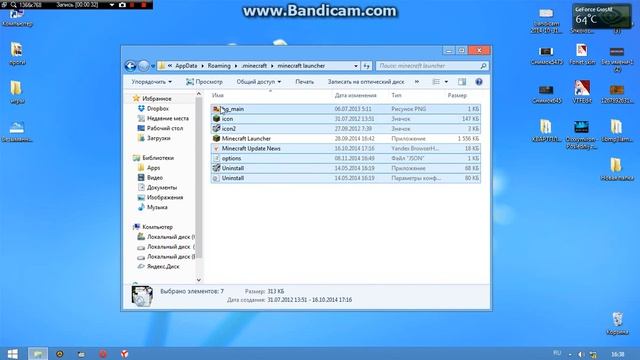
Task: Select the Minecraft Launcher application
Action: (345, 139)
